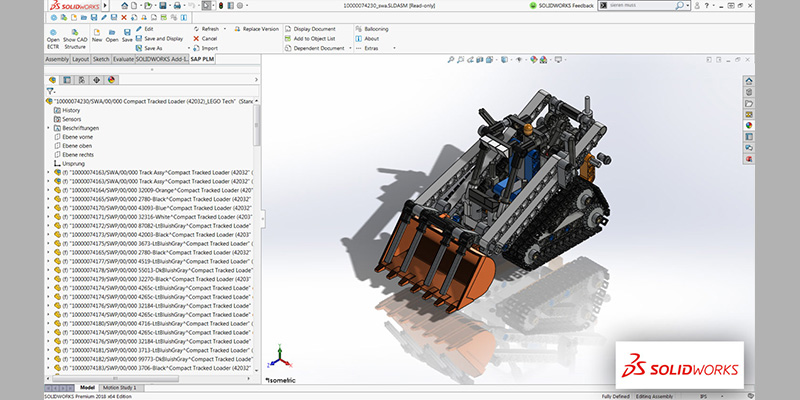Click the Apply Scene icon

click(543, 60)
